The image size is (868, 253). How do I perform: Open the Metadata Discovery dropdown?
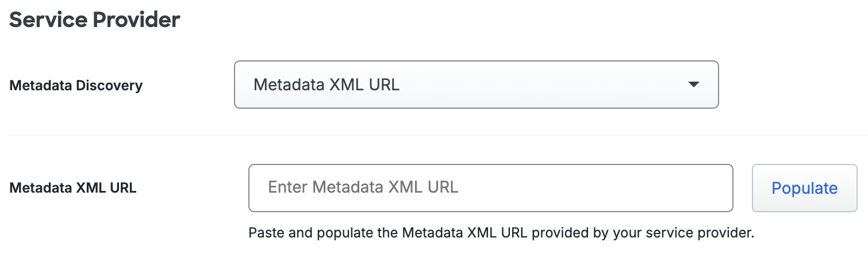pyautogui.click(x=476, y=85)
